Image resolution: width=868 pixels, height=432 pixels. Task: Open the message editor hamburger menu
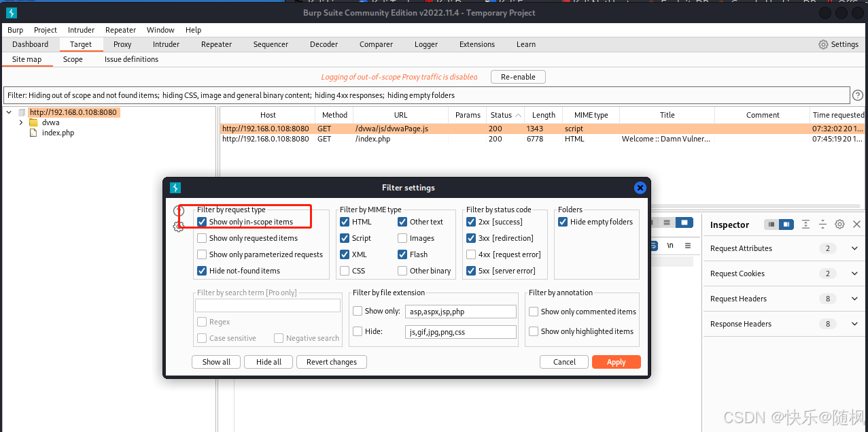(688, 246)
